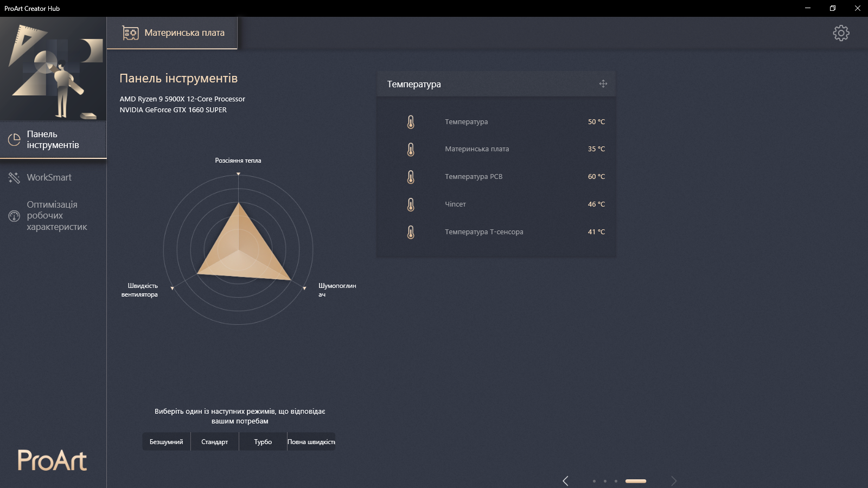
Task: Click the Температура panel header title
Action: coord(414,84)
